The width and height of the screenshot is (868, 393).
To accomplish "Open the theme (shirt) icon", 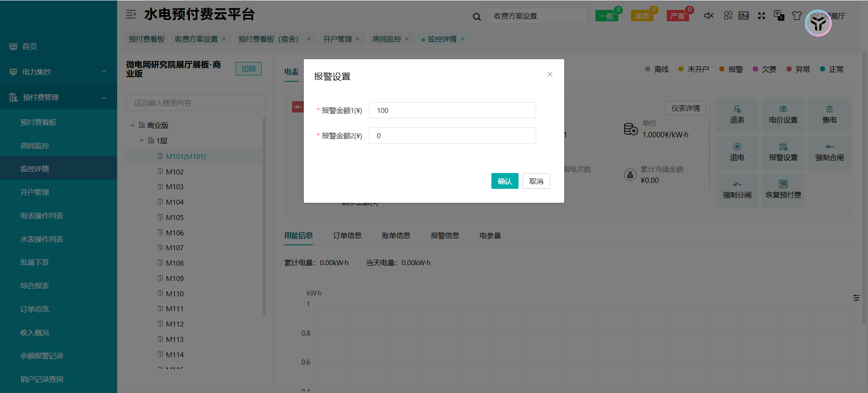I will pyautogui.click(x=797, y=16).
